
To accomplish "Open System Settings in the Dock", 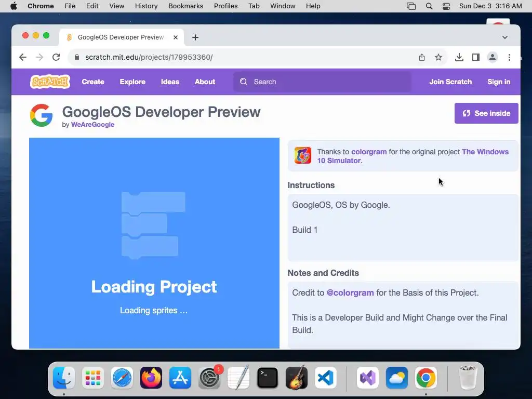I will click(209, 378).
